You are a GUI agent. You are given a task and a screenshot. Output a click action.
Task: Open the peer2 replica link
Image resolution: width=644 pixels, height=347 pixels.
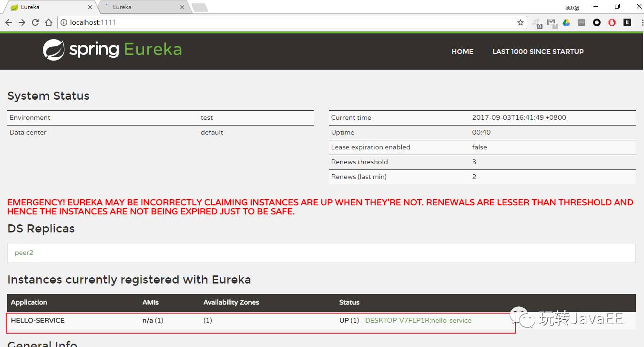point(24,252)
